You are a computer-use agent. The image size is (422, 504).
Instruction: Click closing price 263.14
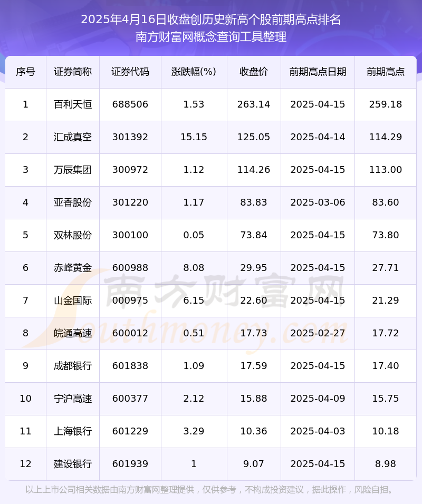254,104
